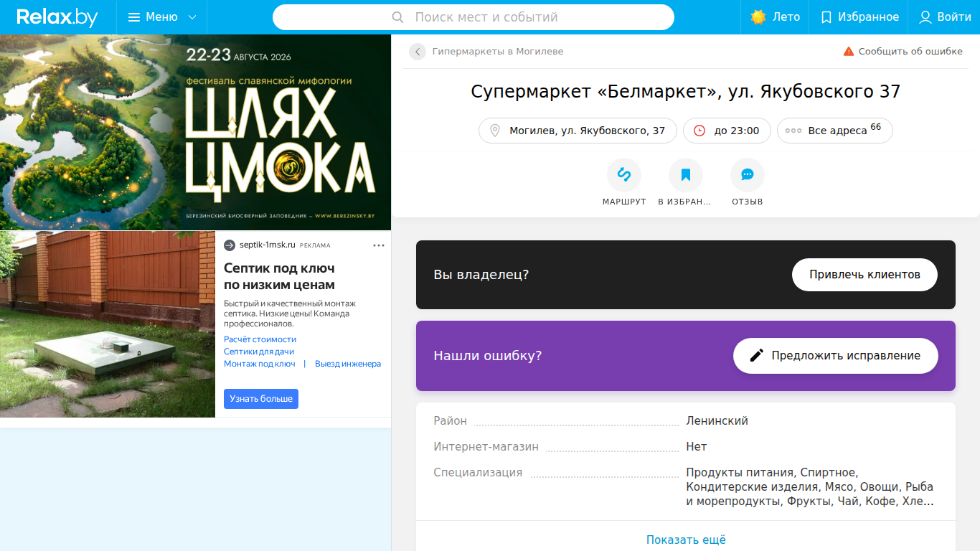This screenshot has height=551, width=980.
Task: Click Привлечь клиентов button
Action: (864, 275)
